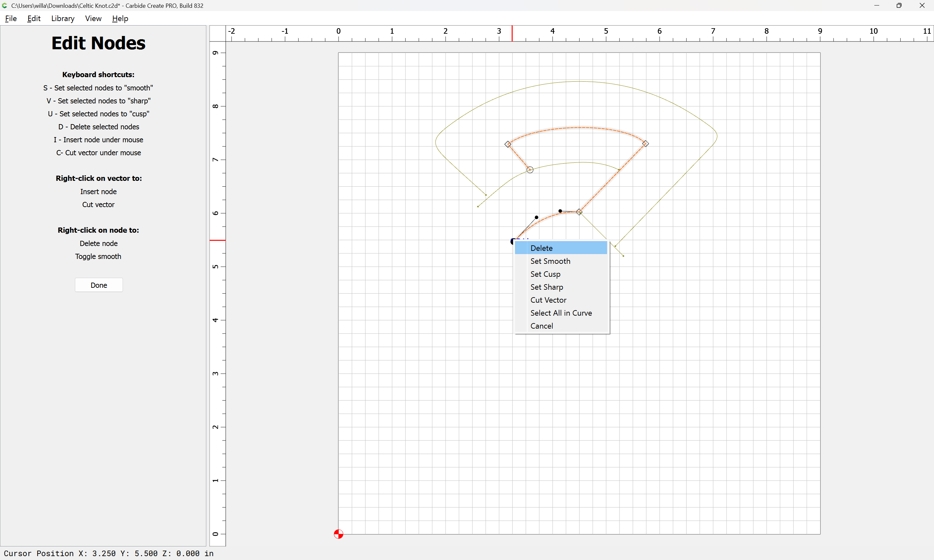Click Set Cusp menu entry
Screen dimensions: 934x560
[x=545, y=274]
